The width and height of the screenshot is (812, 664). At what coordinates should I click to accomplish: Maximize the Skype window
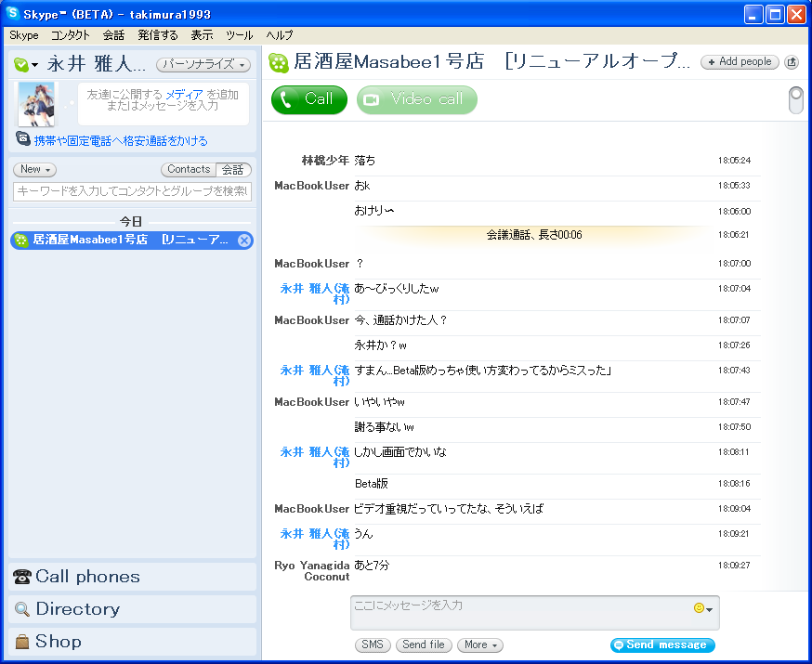[x=775, y=15]
